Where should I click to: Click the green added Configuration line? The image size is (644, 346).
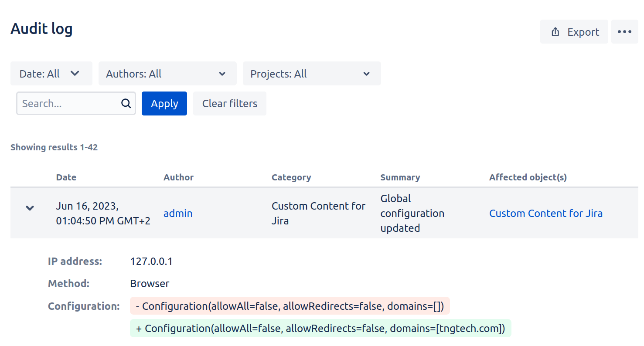click(320, 328)
